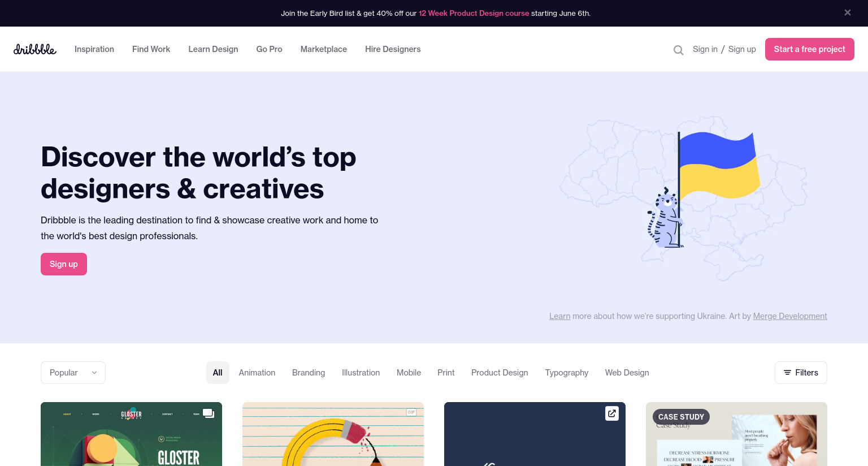The height and width of the screenshot is (466, 868).
Task: Select the Web Design category tab
Action: tap(627, 373)
